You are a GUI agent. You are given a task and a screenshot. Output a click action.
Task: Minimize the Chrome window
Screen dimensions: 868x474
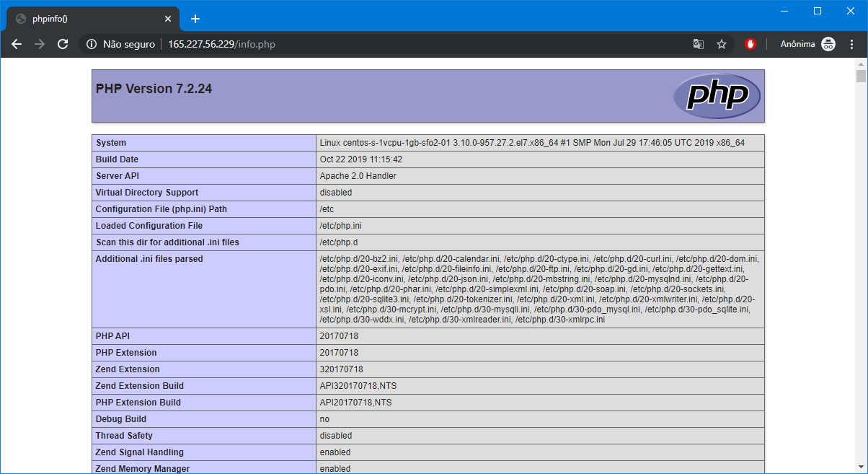tap(784, 11)
